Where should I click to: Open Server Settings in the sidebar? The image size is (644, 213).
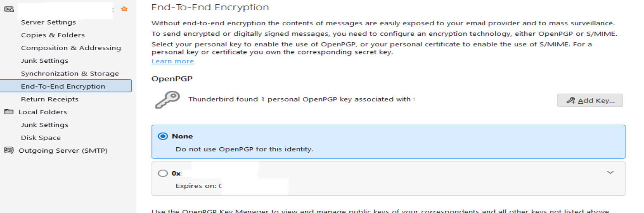[x=48, y=22]
